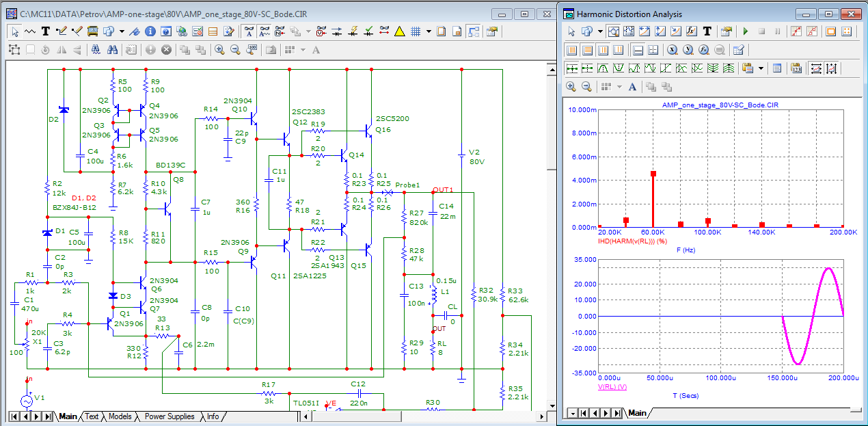Viewport: 868px width, 426px height.
Task: Open the fx function tool in analysis toolbar
Action: [691, 31]
